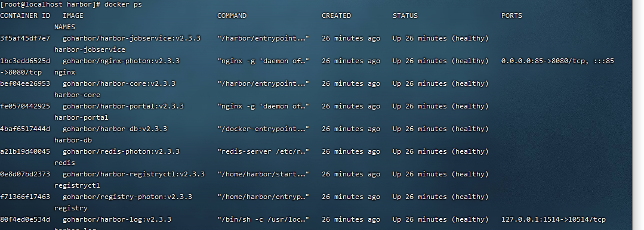Select container ID 4baf6517444d
This screenshot has height=230, width=644.
point(25,129)
